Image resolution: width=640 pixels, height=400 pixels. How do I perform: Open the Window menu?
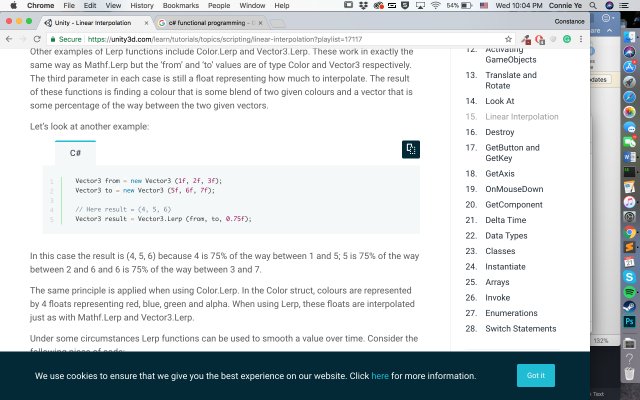[x=252, y=5]
